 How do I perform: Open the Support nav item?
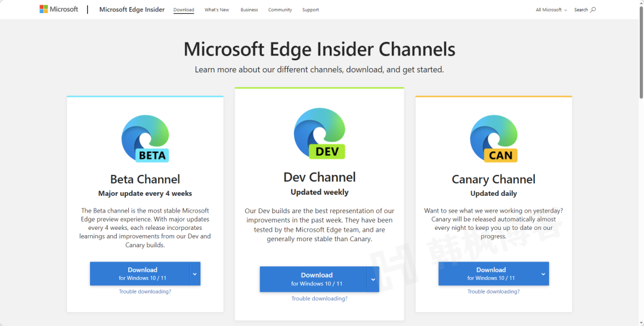pyautogui.click(x=310, y=10)
